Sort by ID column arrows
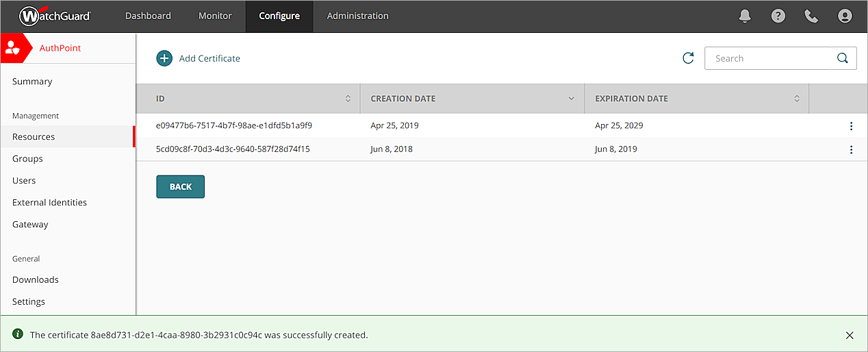Image resolution: width=868 pixels, height=352 pixels. pos(348,99)
